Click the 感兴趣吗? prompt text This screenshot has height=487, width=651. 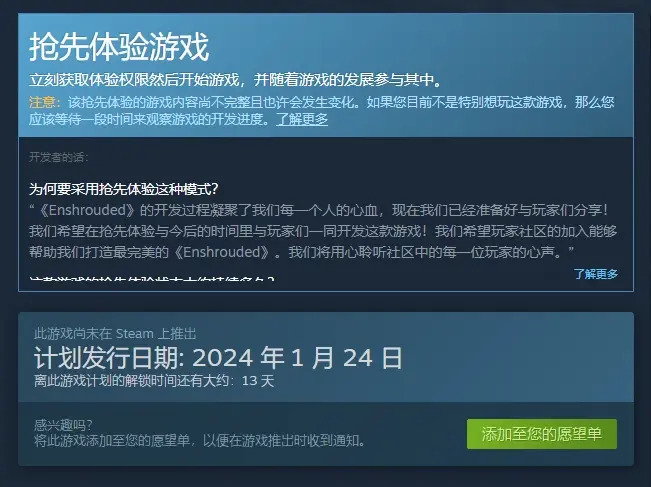pyautogui.click(x=63, y=425)
